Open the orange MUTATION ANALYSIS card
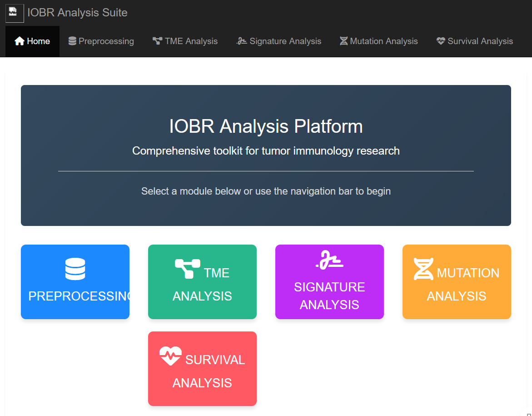This screenshot has width=532, height=416. pos(457,282)
